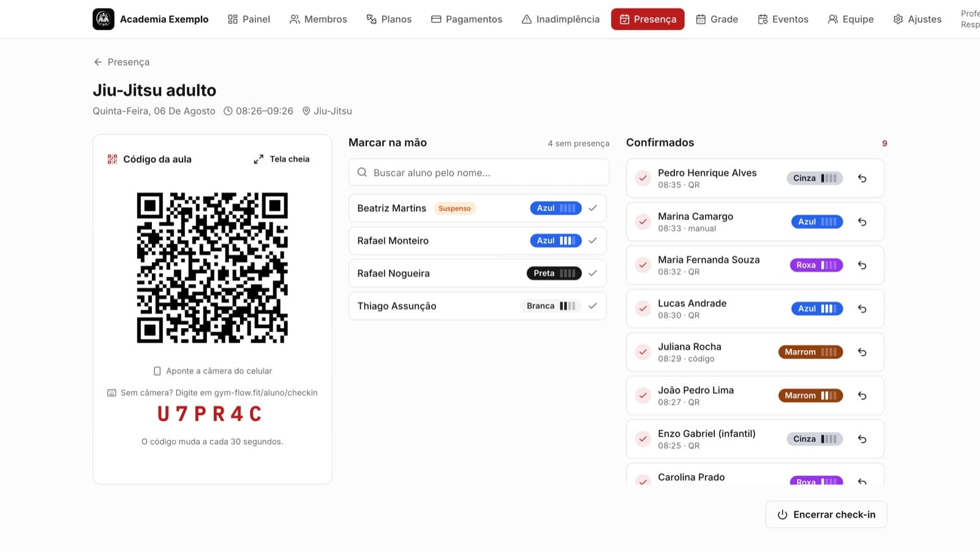Image resolution: width=980 pixels, height=552 pixels.
Task: Click confirmed check icon for Juliana Rocha
Action: [x=643, y=352]
